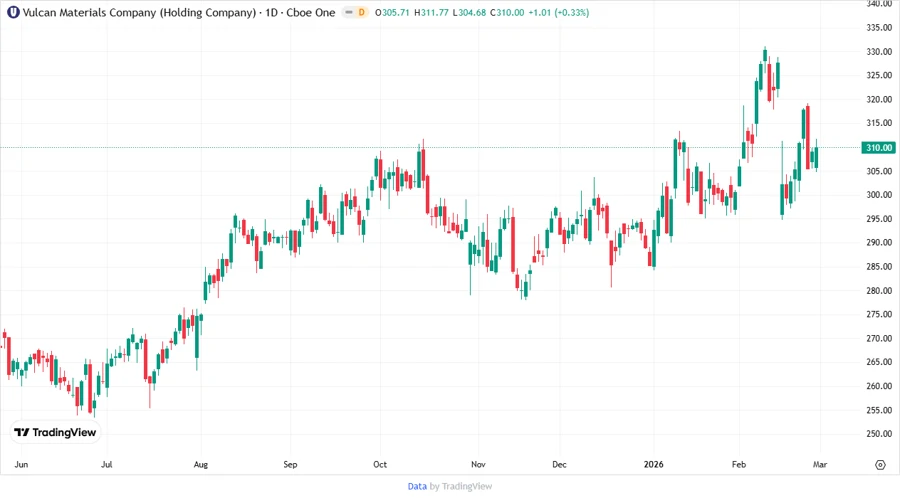The width and height of the screenshot is (900, 498).
Task: Click the Vulcan Materials company logo icon
Action: [x=13, y=12]
